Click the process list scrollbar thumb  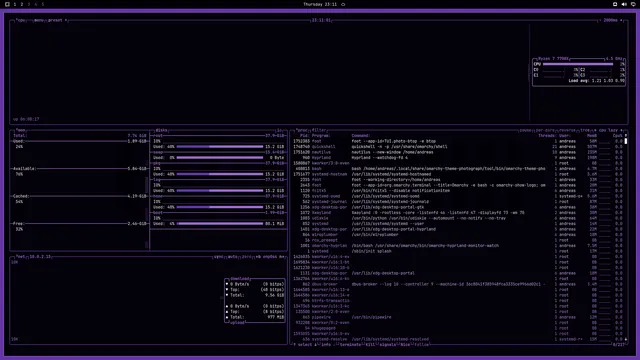(x=626, y=141)
